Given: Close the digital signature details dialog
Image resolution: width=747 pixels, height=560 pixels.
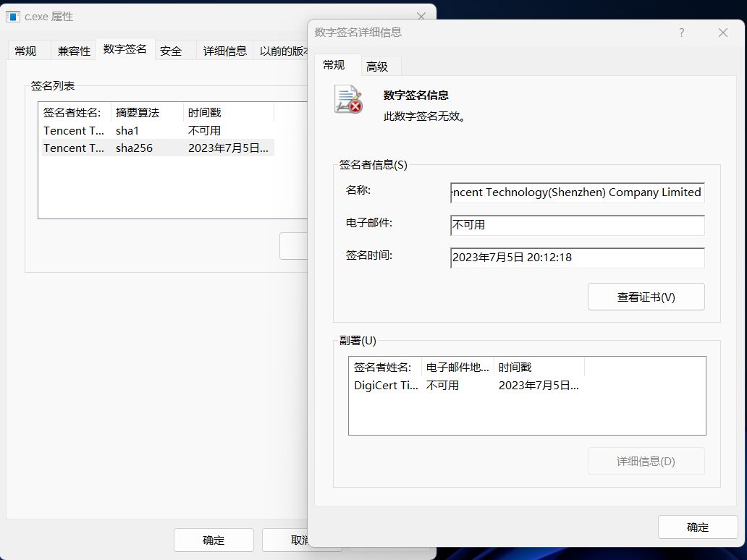Looking at the screenshot, I should point(722,33).
